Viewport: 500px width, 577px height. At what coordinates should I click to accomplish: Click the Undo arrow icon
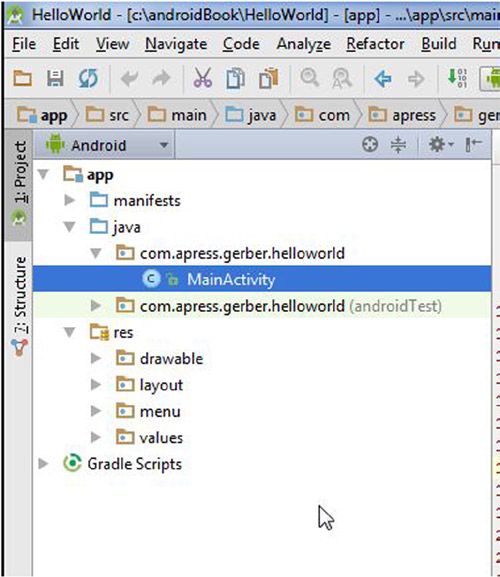click(x=129, y=78)
